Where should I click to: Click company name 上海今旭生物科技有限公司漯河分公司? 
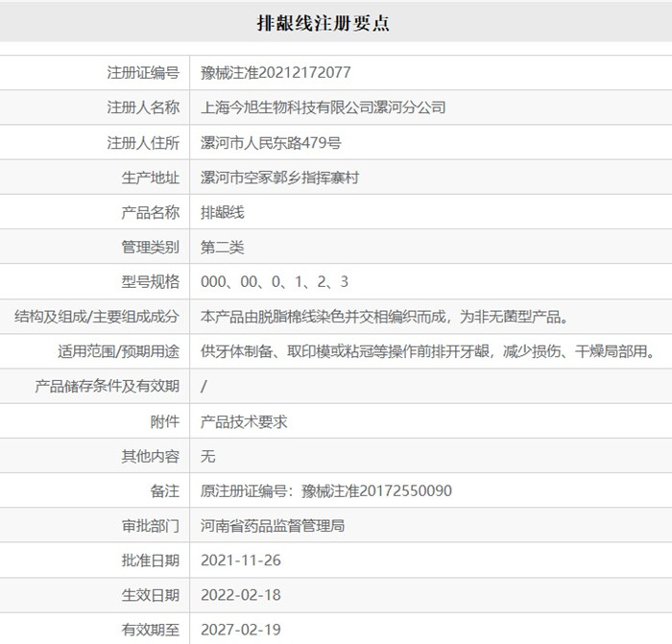(x=324, y=107)
